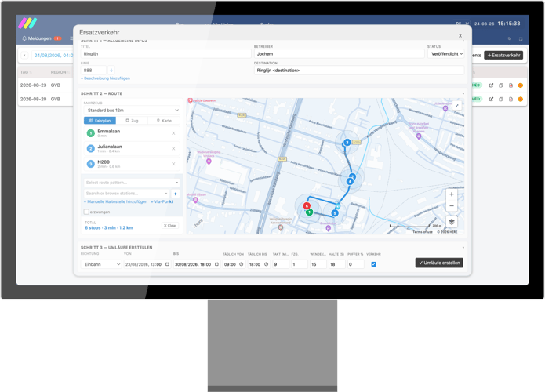Click the Meldungen bell icon

point(24,38)
